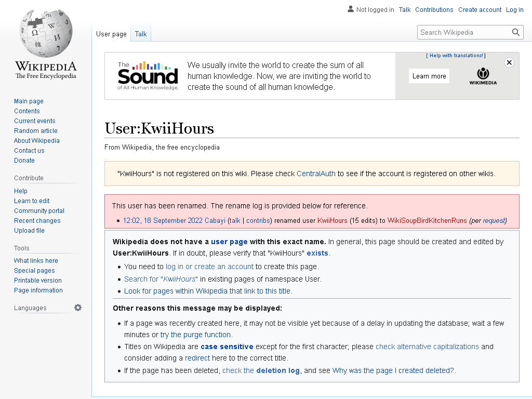Click the not-logged-in user icon
Image resolution: width=532 pixels, height=399 pixels.
351,9
